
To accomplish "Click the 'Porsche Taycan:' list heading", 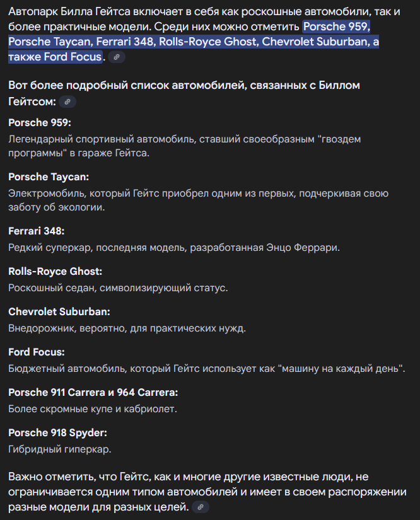I will pos(49,177).
